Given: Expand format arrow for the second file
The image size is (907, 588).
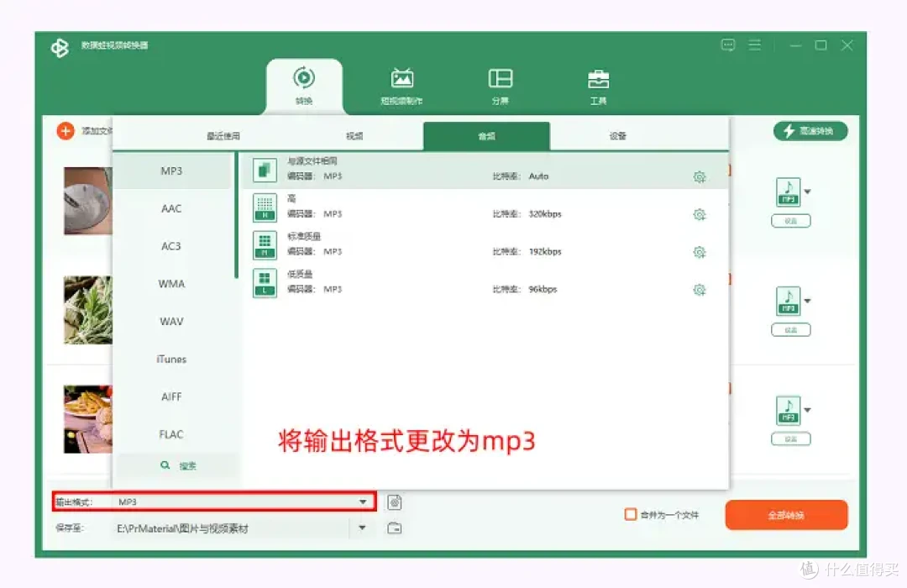Looking at the screenshot, I should (808, 301).
